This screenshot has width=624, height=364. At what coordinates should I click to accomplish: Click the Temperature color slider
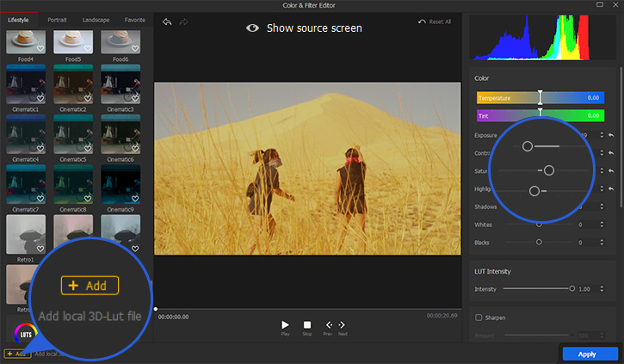(x=540, y=98)
